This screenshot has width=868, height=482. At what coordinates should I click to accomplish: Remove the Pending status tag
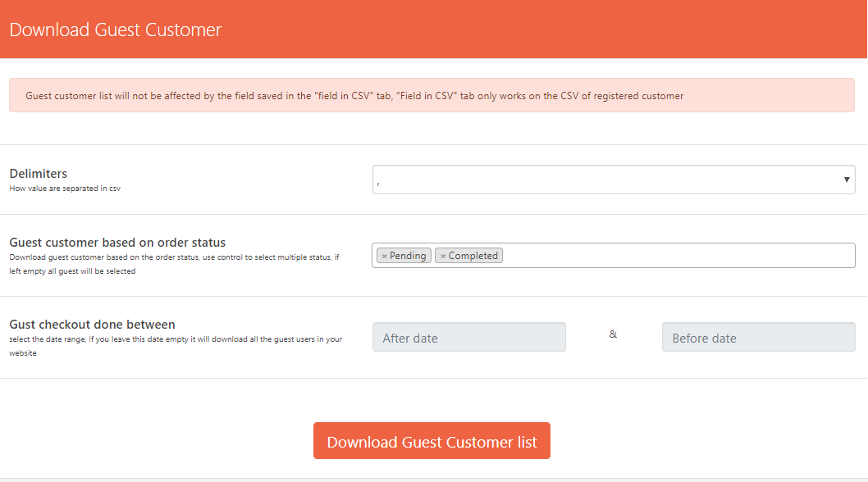(x=384, y=256)
